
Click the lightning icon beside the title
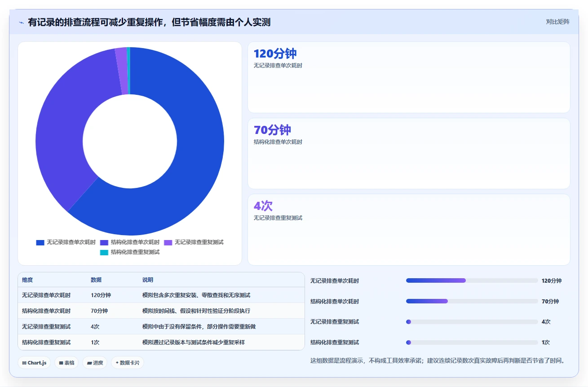[x=22, y=22]
